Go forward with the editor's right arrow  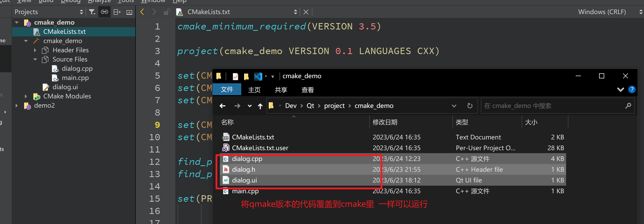[154, 12]
